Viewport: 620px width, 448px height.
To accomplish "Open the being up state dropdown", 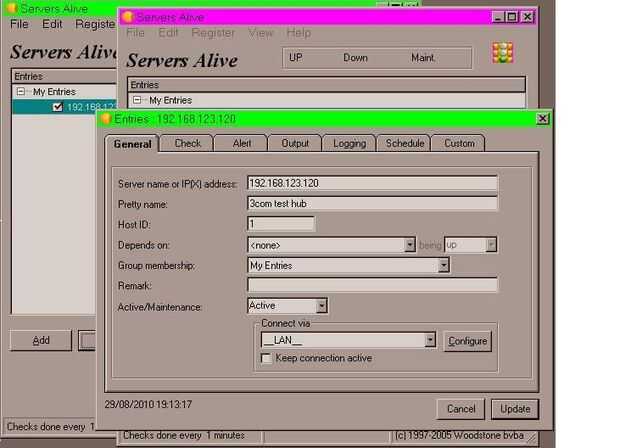I will pos(491,245).
